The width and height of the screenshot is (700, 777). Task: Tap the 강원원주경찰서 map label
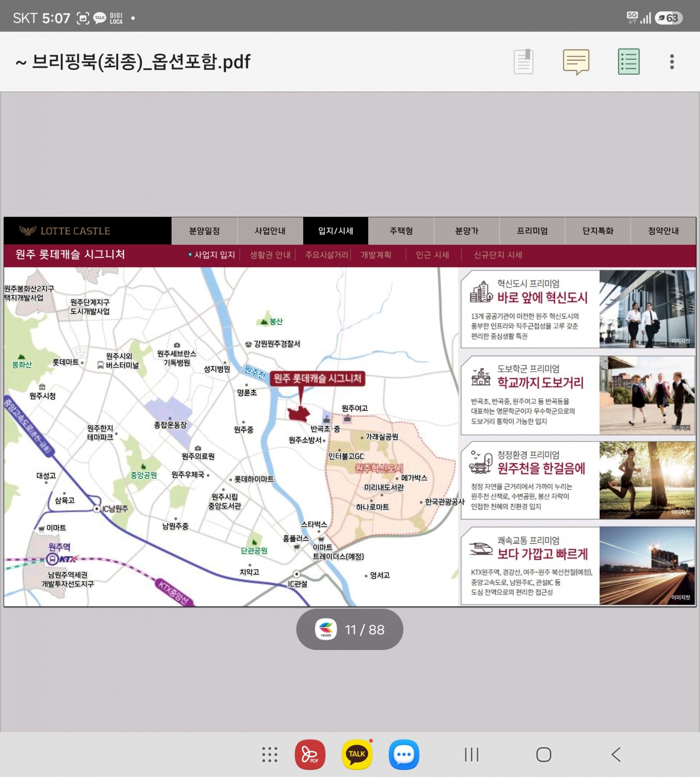277,344
